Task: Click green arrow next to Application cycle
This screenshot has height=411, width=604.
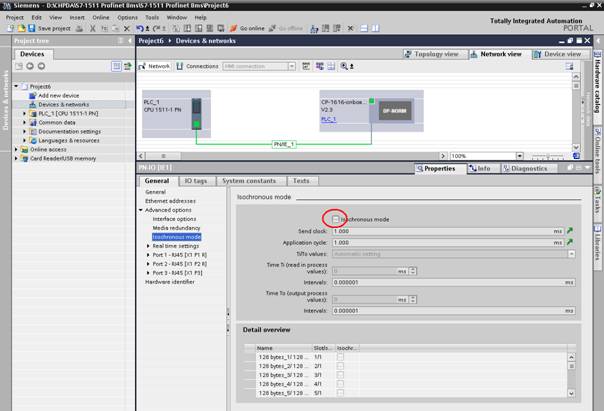Action: click(570, 242)
